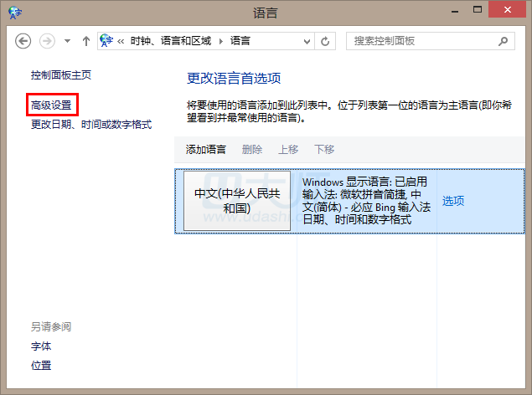Click the Forward navigation arrow
532x395 pixels.
47,41
